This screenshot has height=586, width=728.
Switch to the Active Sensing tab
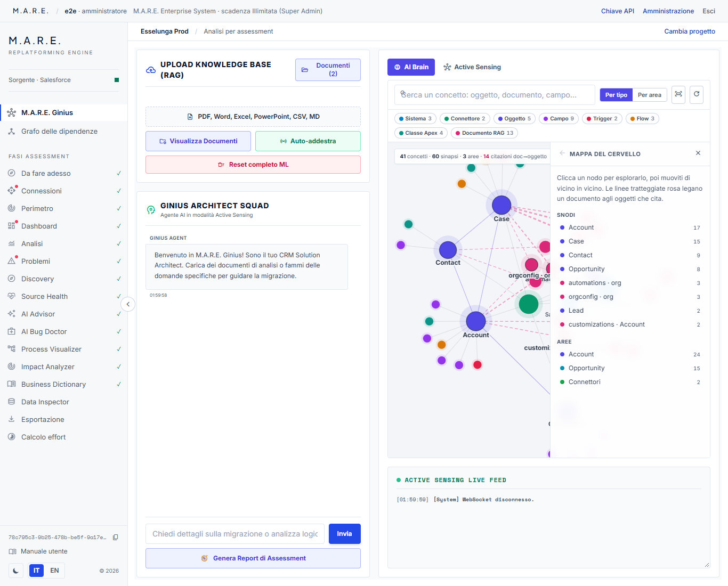472,67
